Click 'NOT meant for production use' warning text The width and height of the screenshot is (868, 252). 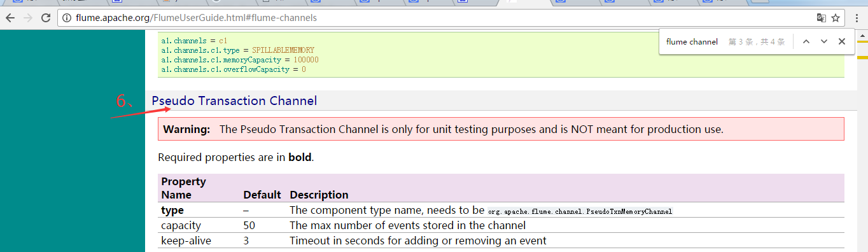click(x=647, y=129)
